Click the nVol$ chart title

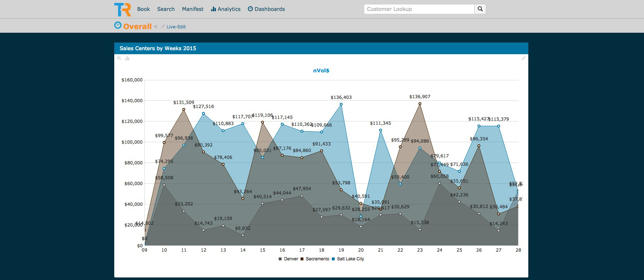(321, 71)
